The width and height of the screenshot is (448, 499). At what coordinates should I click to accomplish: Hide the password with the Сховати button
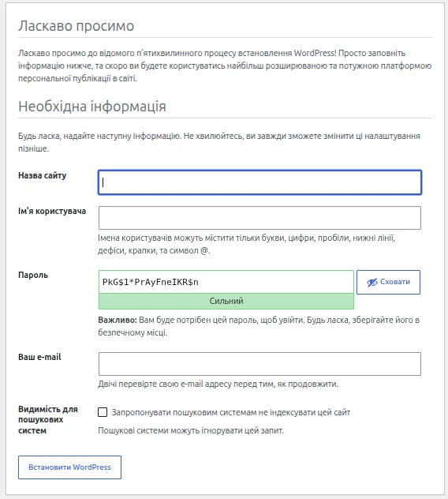(388, 283)
